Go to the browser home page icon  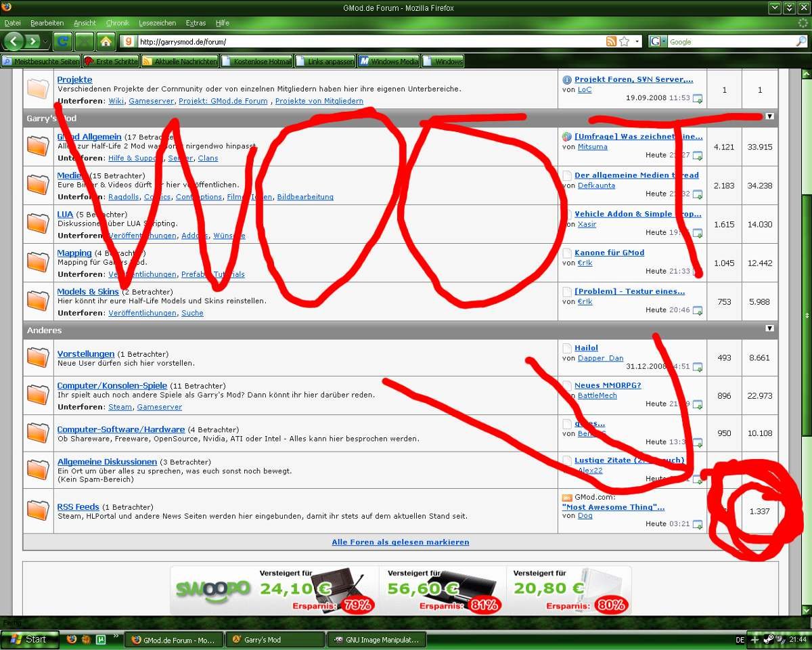point(106,41)
